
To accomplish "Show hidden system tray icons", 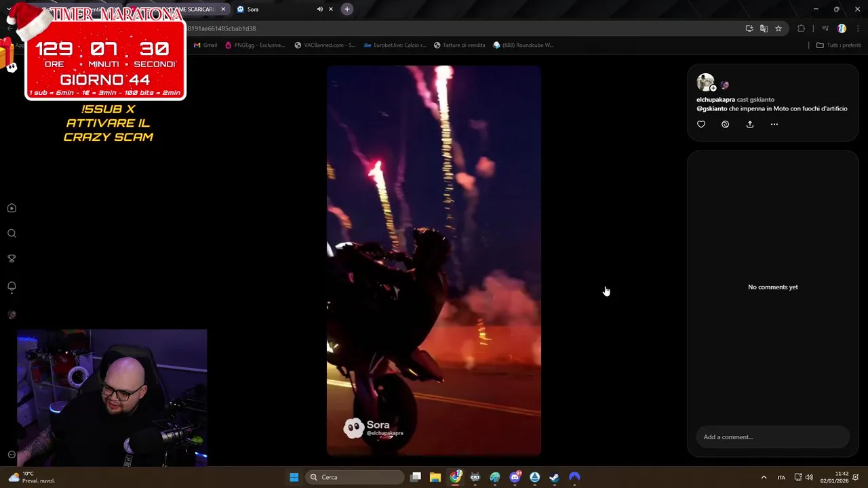I will click(764, 477).
